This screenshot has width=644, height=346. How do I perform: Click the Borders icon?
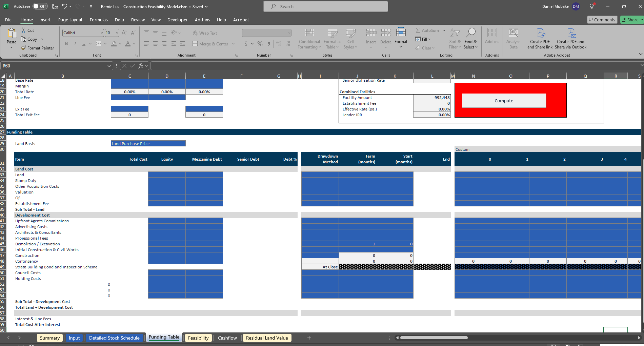(x=99, y=44)
